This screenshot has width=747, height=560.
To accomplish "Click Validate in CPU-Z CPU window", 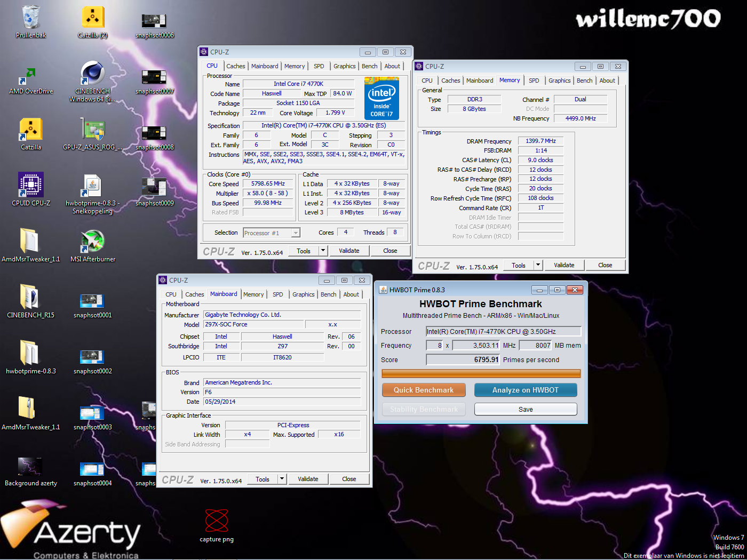I will 349,251.
